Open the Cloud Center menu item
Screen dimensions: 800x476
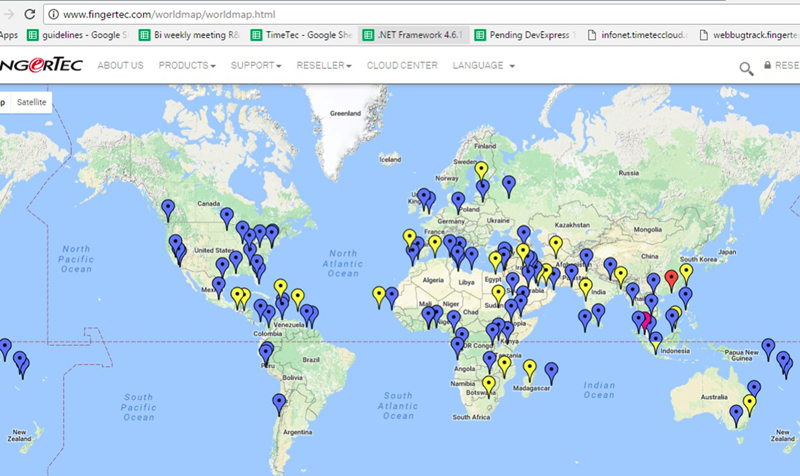[402, 66]
